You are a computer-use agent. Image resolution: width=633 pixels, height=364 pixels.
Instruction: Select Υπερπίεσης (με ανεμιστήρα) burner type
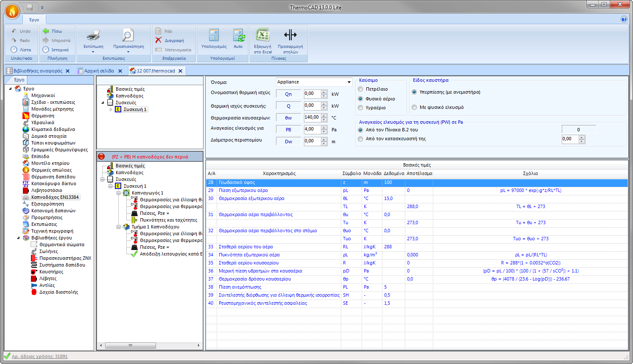(x=414, y=92)
